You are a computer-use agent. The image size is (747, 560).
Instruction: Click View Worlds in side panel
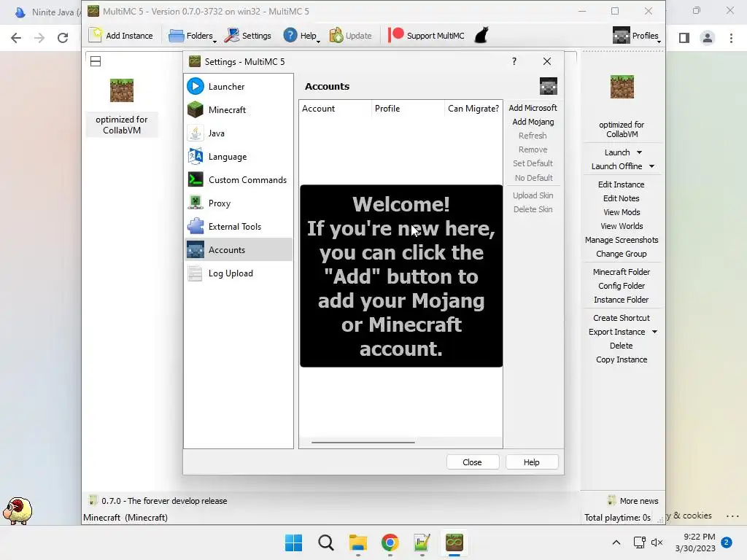(622, 226)
